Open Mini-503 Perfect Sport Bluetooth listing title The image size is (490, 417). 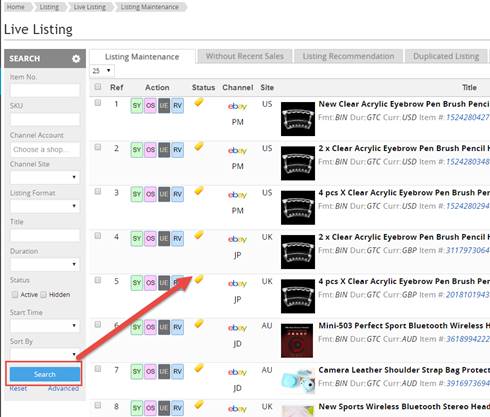click(x=404, y=326)
